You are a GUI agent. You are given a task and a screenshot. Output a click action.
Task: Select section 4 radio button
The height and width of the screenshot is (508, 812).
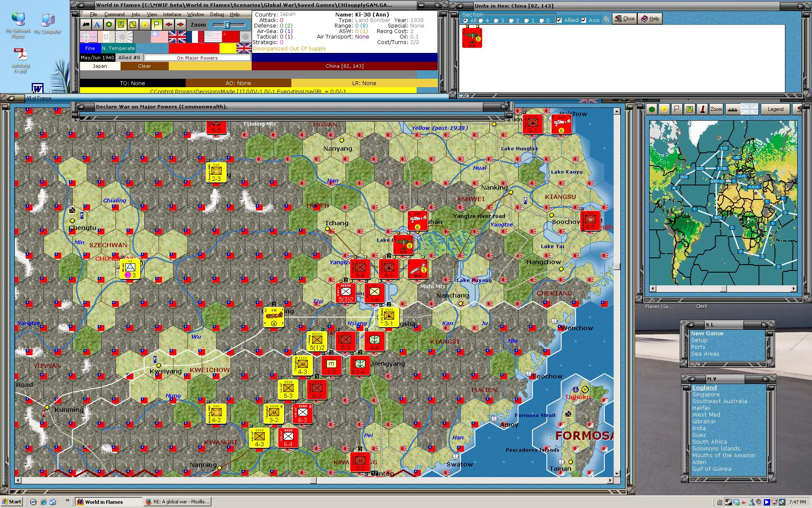tap(481, 20)
